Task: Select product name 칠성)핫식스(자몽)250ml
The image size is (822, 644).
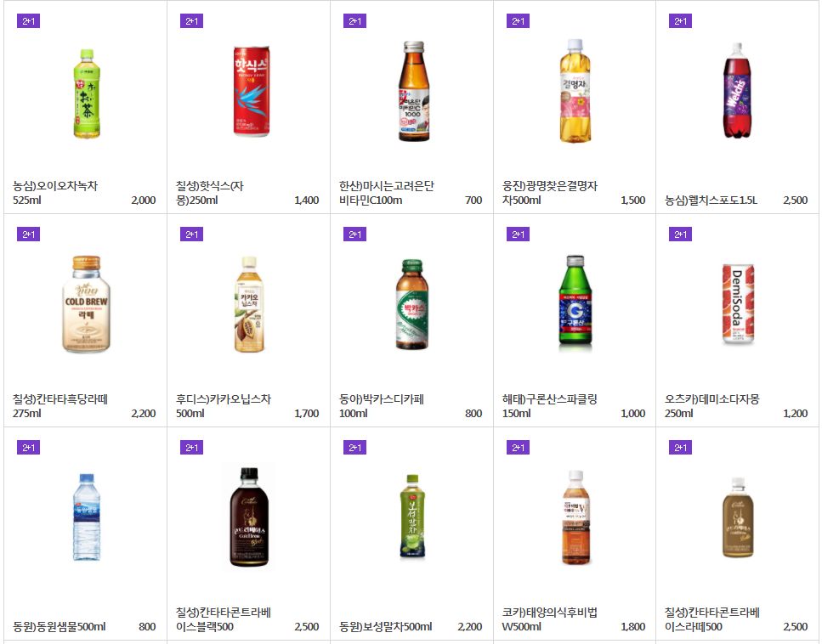Action: coord(210,193)
